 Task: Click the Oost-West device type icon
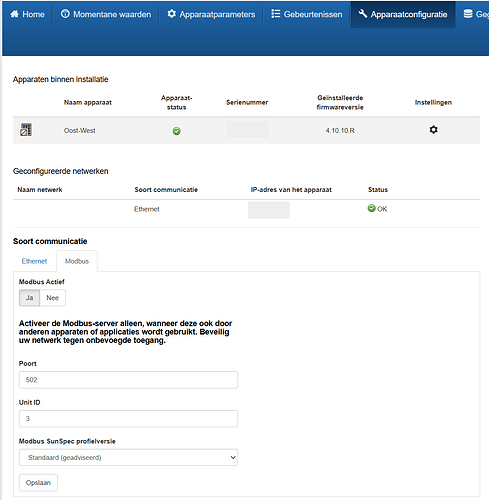click(x=26, y=130)
